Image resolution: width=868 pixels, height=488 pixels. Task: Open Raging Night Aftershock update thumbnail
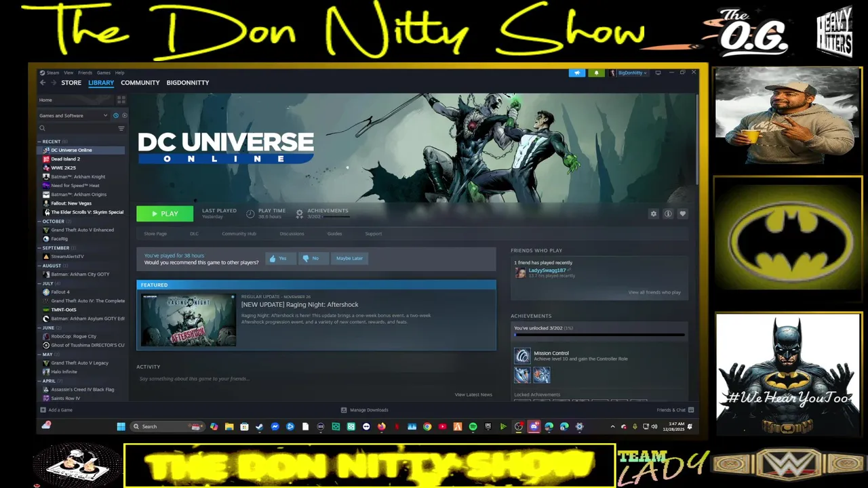(x=189, y=321)
